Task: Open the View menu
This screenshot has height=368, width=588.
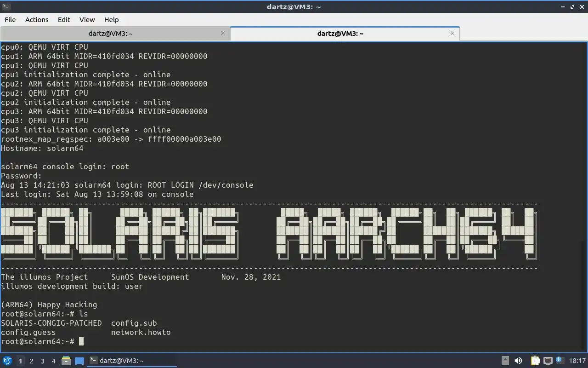Action: (87, 19)
